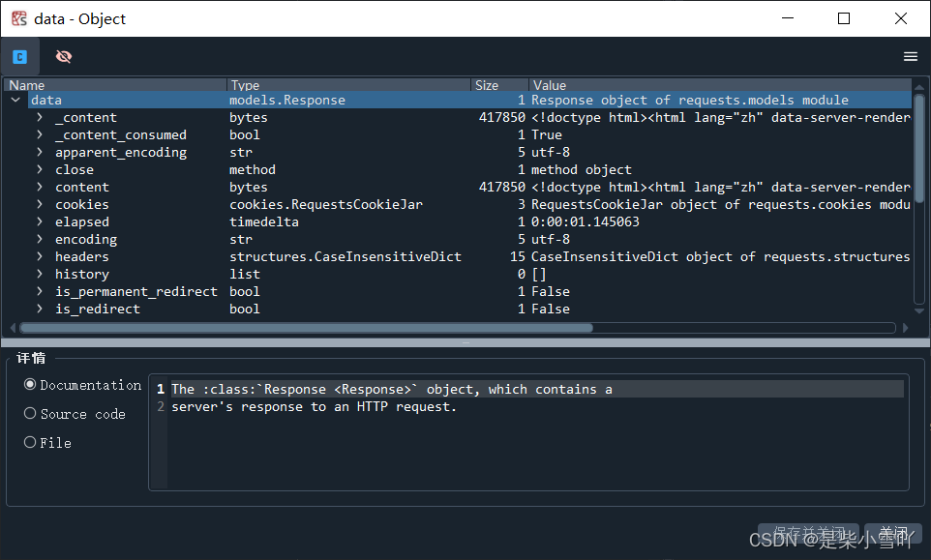931x560 pixels.
Task: Collapse the data object tree node
Action: pyautogui.click(x=15, y=100)
